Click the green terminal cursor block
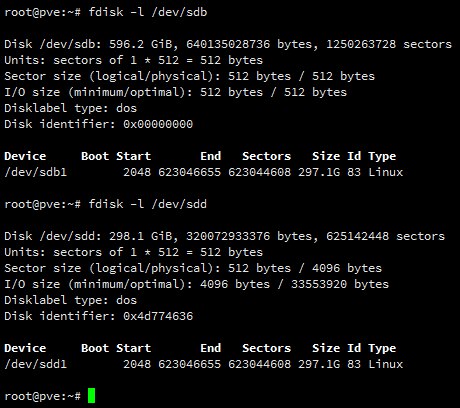Image resolution: width=460 pixels, height=408 pixels. click(x=91, y=396)
